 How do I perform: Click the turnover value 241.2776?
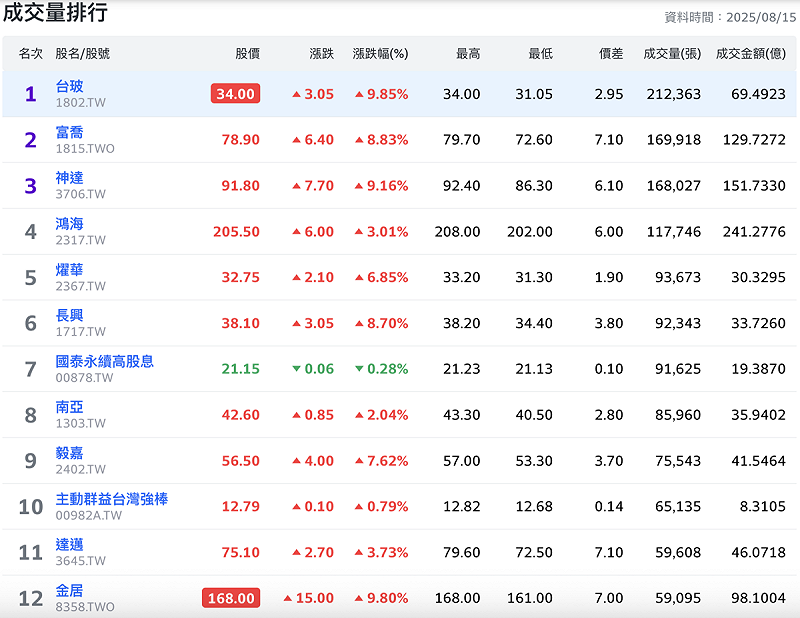pos(754,232)
